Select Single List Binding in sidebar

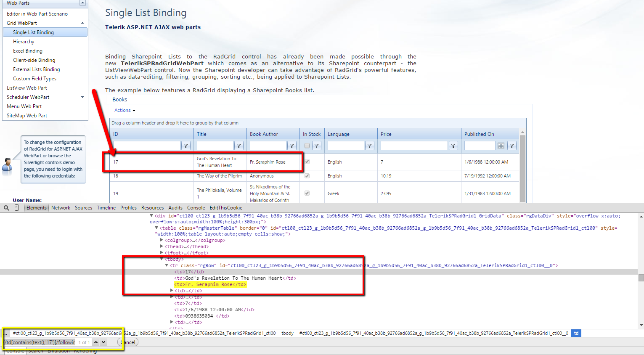[x=45, y=32]
